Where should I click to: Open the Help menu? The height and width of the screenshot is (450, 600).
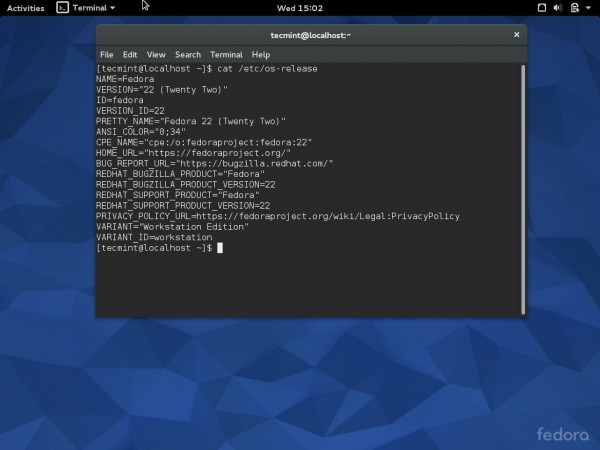click(x=261, y=54)
